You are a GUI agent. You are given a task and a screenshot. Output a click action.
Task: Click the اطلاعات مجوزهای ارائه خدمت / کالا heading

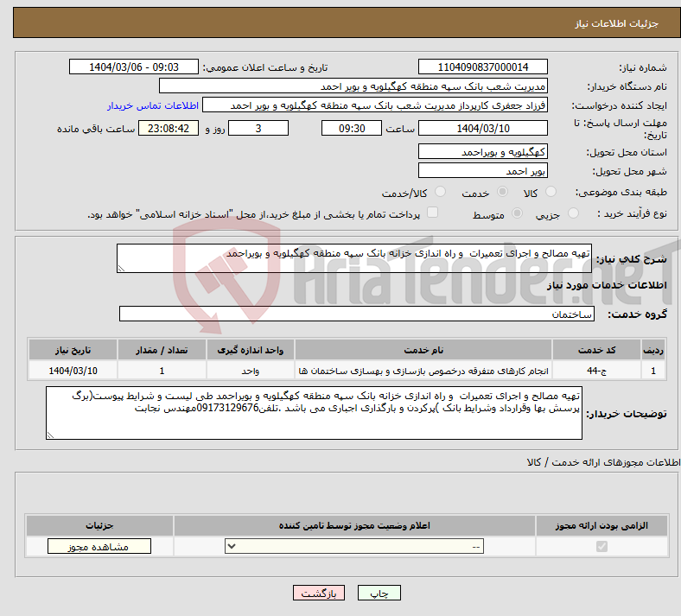(603, 462)
